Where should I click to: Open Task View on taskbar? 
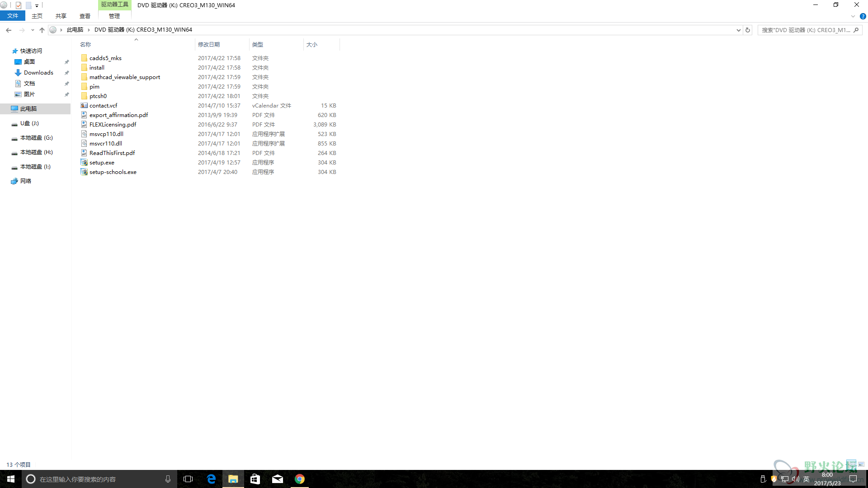[188, 479]
